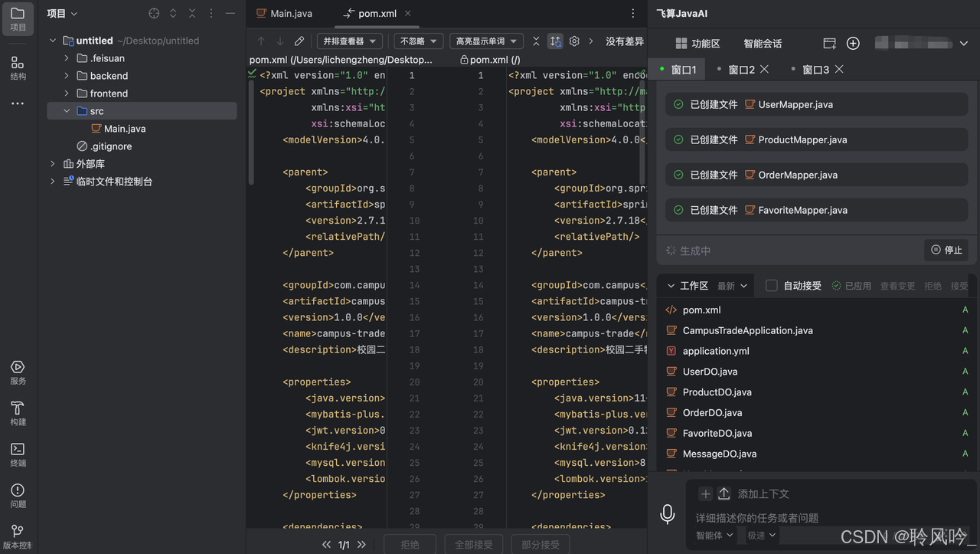Viewport: 980px width, 554px height.
Task: Click the pencil edit icon in diff toolbar
Action: click(x=299, y=41)
